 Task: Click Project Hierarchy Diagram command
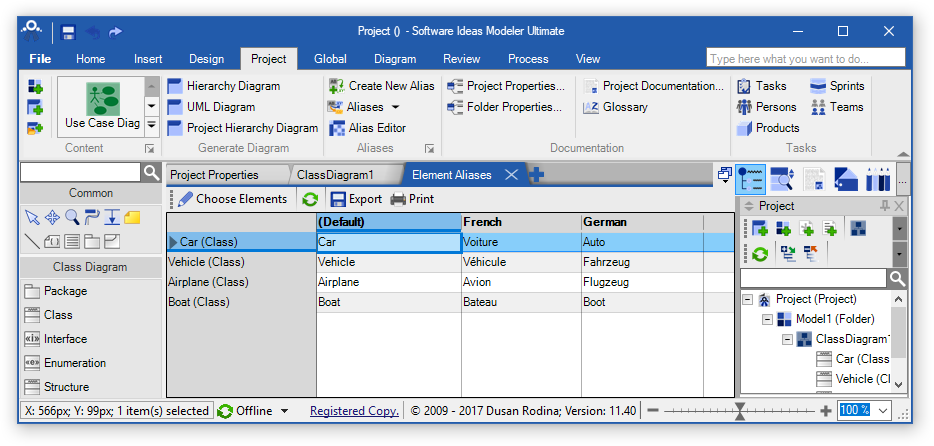click(243, 128)
